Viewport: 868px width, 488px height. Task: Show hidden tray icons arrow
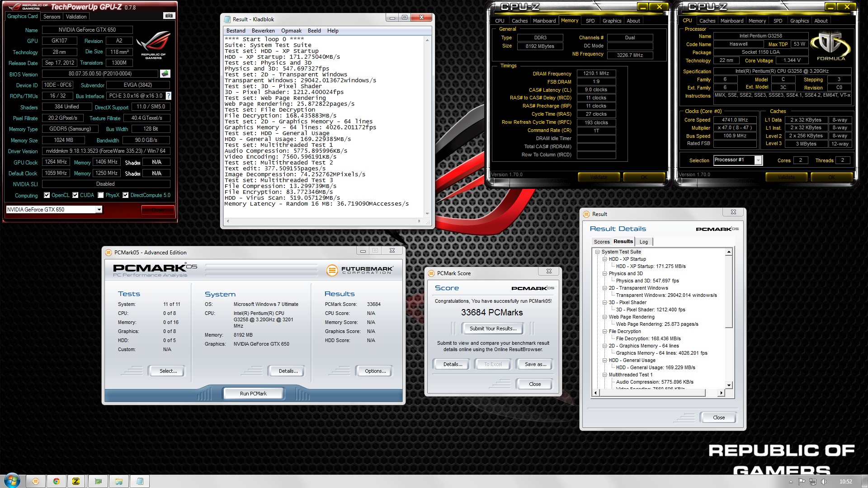[x=791, y=482]
